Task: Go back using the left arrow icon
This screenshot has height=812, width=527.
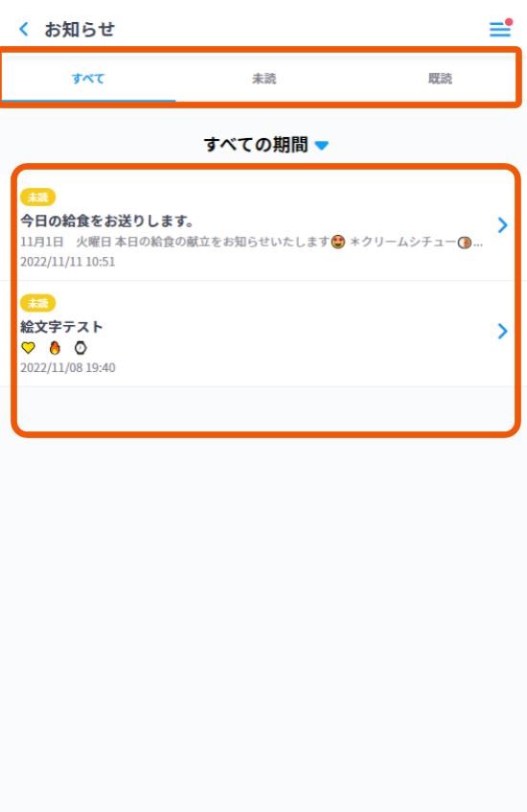Action: (24, 29)
